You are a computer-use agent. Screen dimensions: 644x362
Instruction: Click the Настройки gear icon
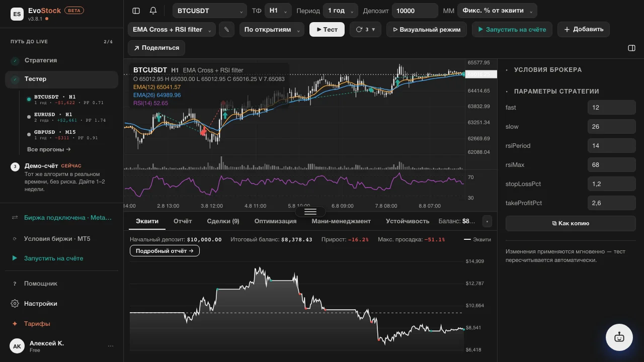coord(15,304)
